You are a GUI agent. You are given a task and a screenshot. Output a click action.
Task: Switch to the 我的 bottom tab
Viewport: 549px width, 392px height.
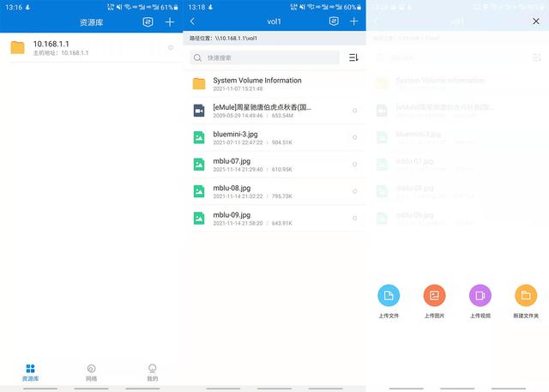152,371
